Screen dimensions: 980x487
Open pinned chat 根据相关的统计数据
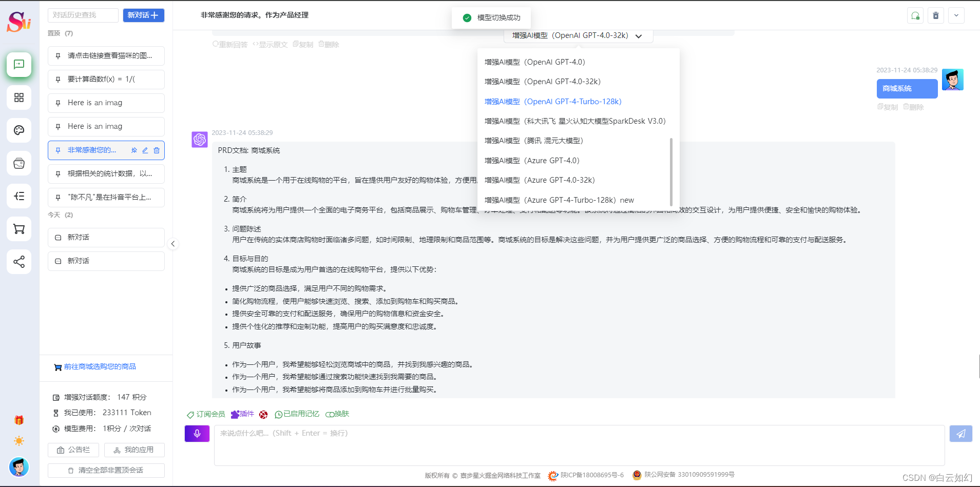coord(106,174)
